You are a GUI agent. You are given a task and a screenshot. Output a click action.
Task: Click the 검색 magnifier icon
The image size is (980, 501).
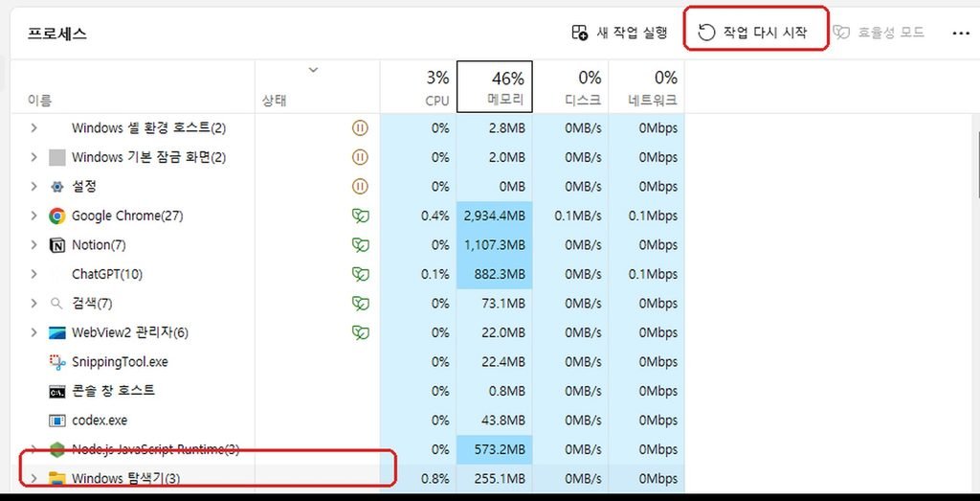pos(56,304)
